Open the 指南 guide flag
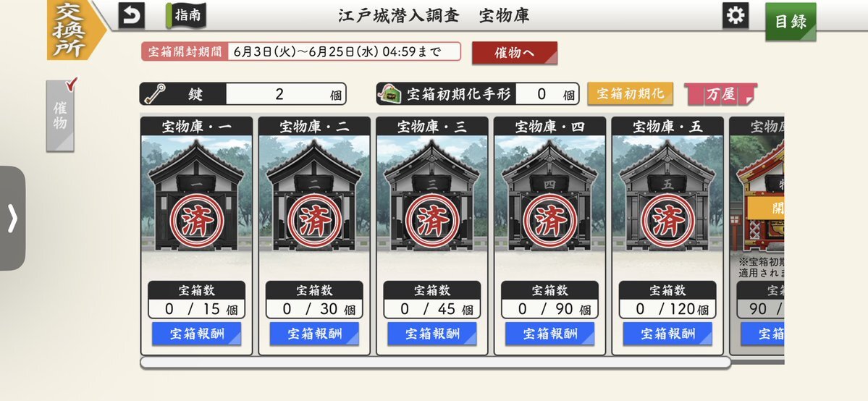This screenshot has width=868, height=401. click(x=186, y=15)
